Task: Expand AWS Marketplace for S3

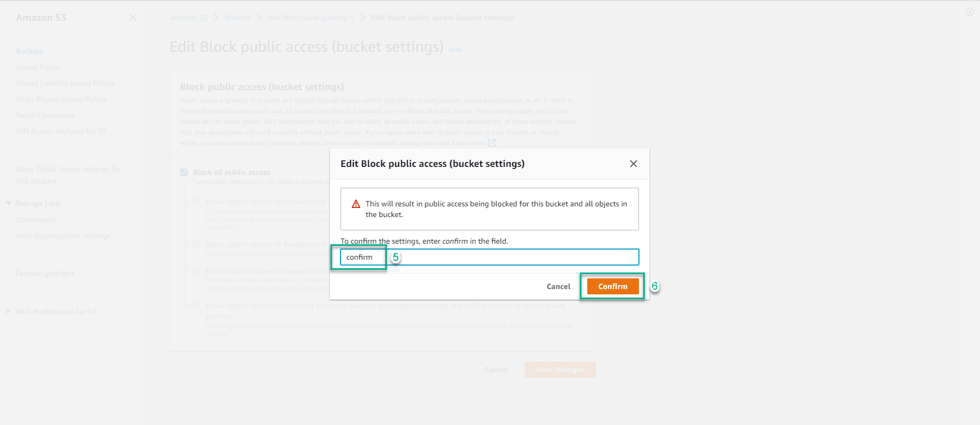Action: pos(9,311)
